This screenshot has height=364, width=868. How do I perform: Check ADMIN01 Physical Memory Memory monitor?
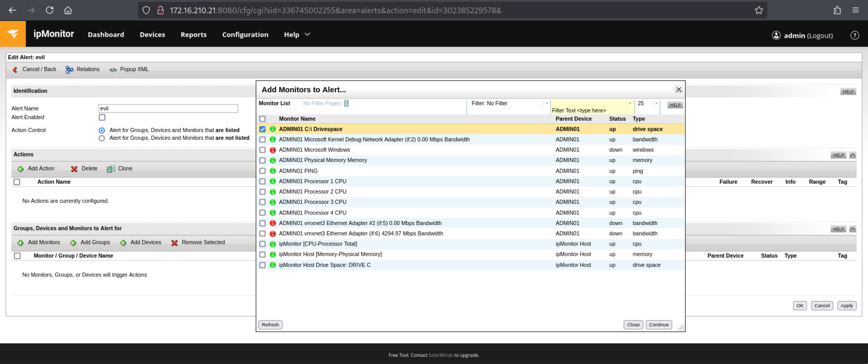tap(262, 160)
